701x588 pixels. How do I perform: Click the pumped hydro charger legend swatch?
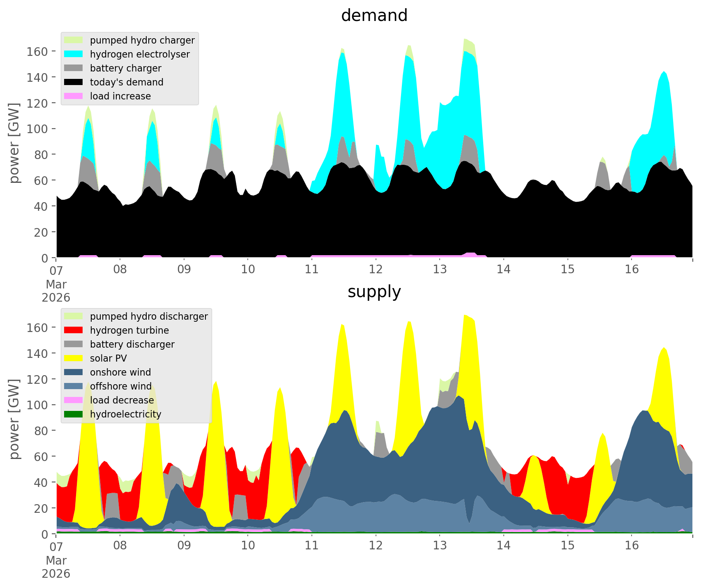[74, 40]
